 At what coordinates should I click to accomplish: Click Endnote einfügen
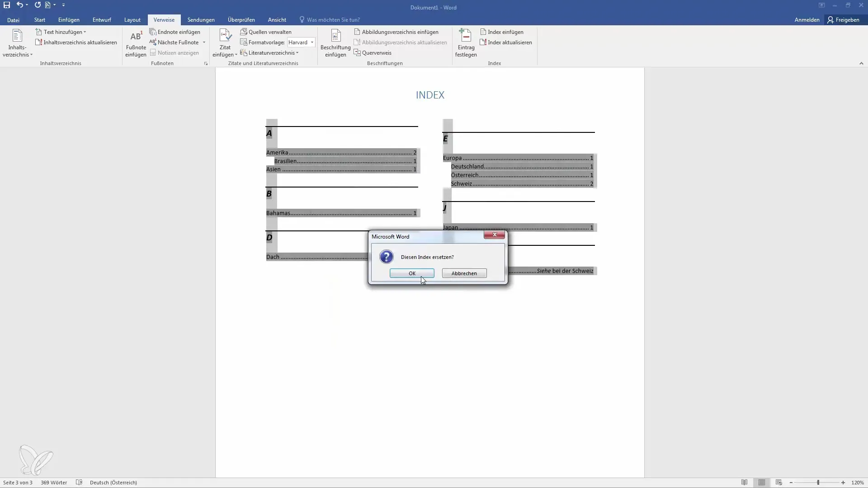pyautogui.click(x=175, y=32)
